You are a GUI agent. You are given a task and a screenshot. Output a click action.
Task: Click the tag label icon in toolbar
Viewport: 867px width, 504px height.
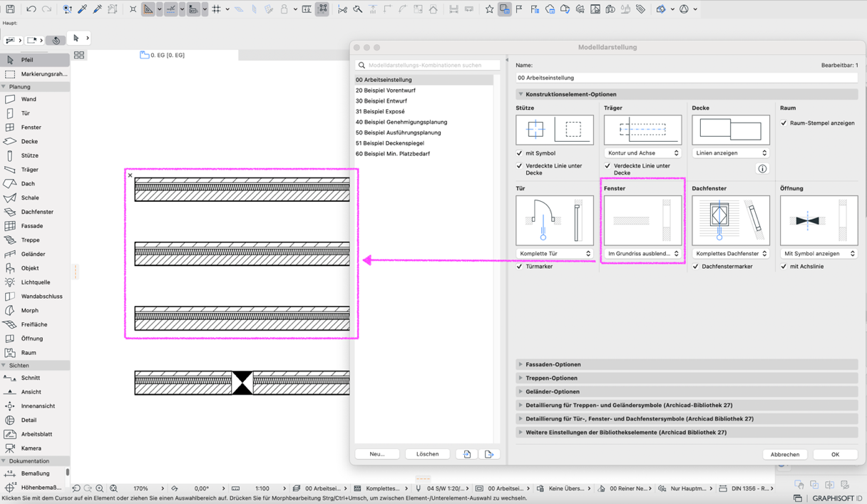coord(640,9)
